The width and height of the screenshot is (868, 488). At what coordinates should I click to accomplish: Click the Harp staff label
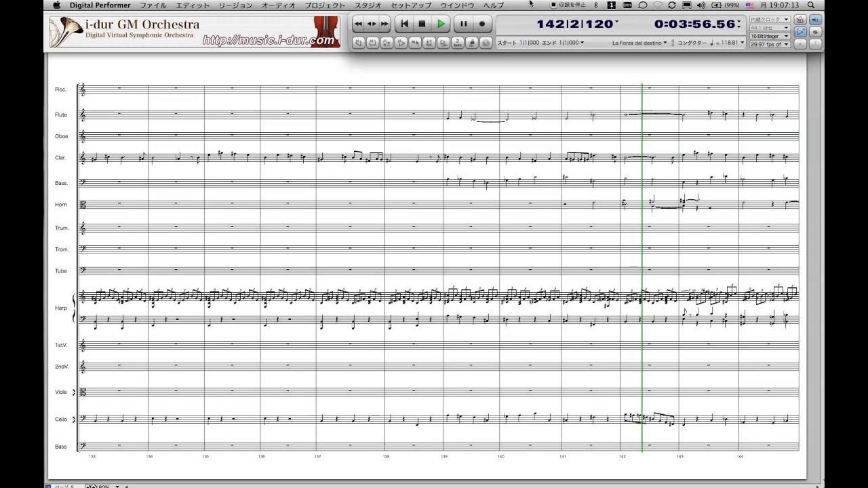pos(61,308)
